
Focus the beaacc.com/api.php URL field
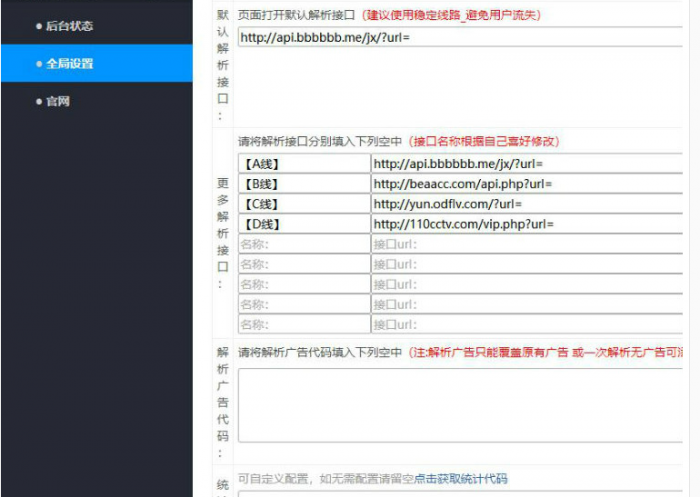[x=527, y=184]
